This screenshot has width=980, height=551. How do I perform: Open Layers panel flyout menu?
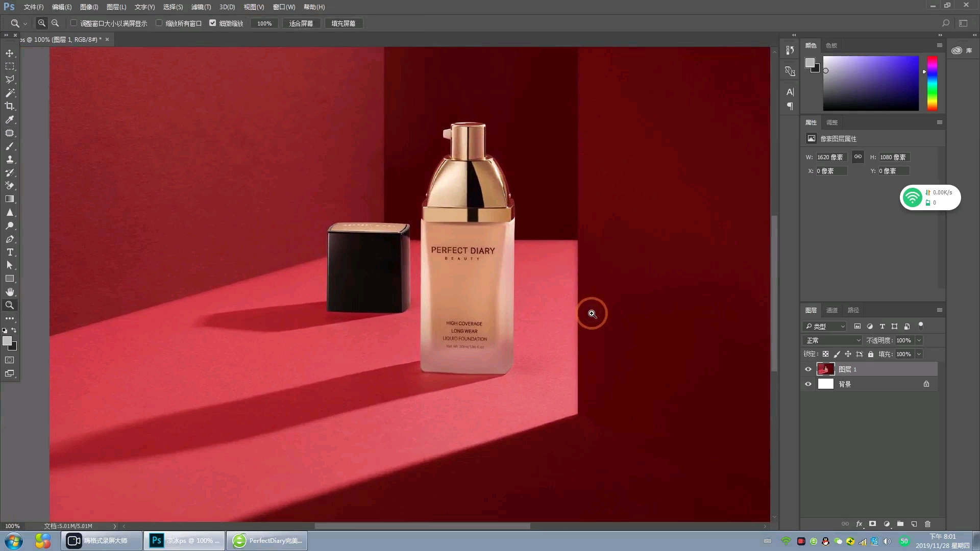point(939,310)
